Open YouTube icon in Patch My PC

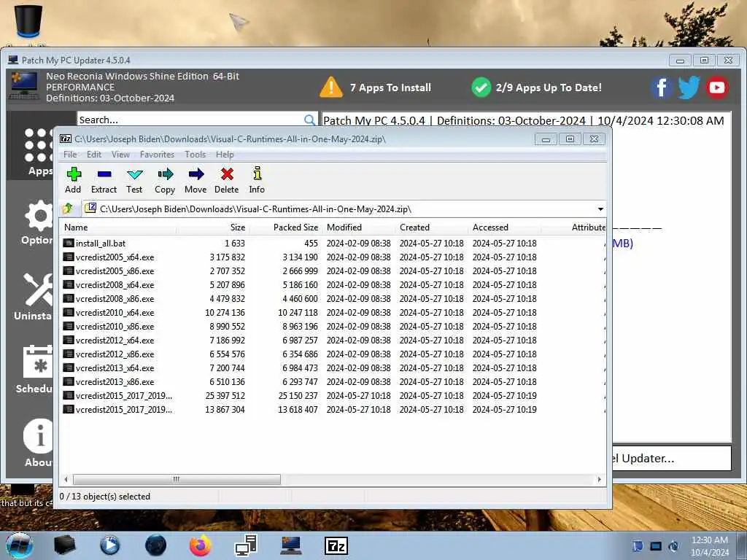716,87
